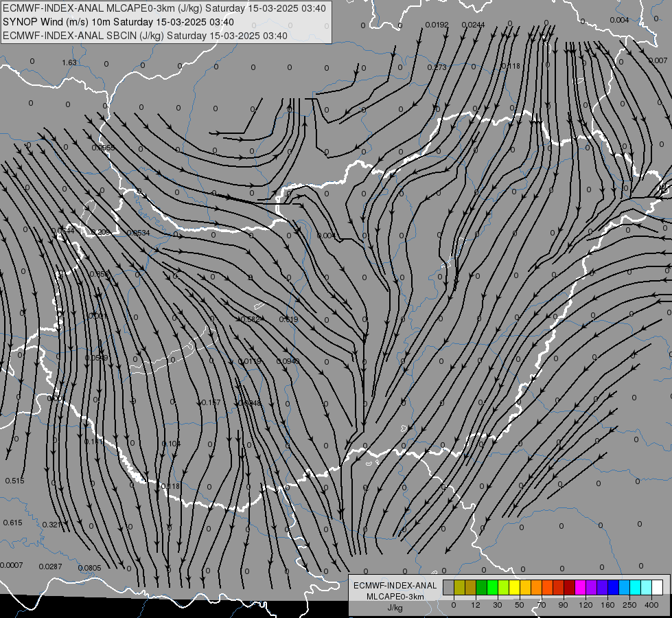The image size is (672, 618).
Task: Click the map value '0.515'
Action: coord(14,481)
